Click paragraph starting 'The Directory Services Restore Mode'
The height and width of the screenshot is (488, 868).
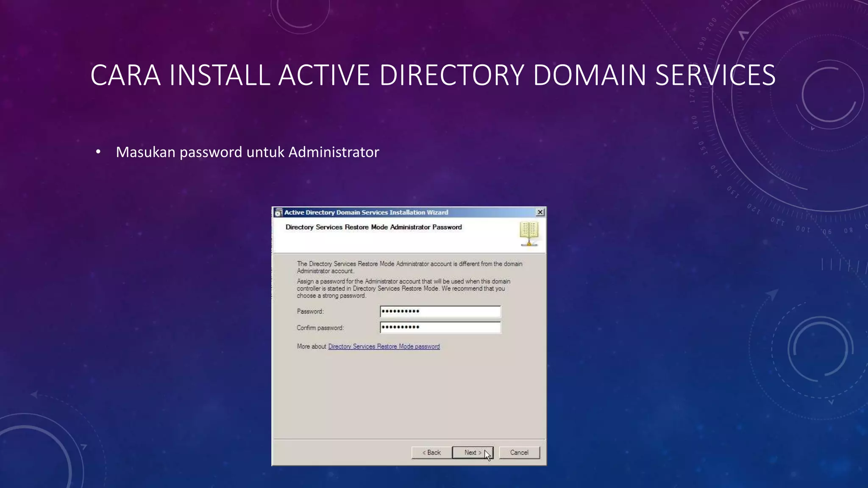(409, 267)
